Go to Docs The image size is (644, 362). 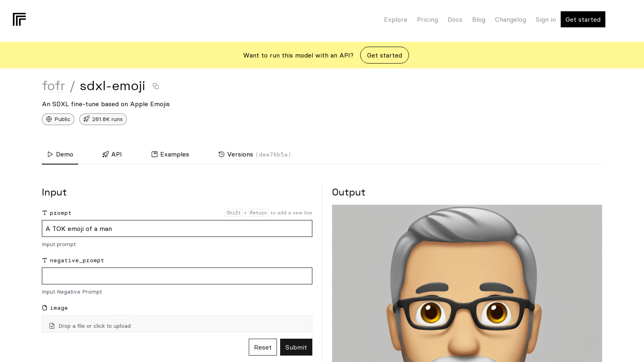[x=455, y=19]
